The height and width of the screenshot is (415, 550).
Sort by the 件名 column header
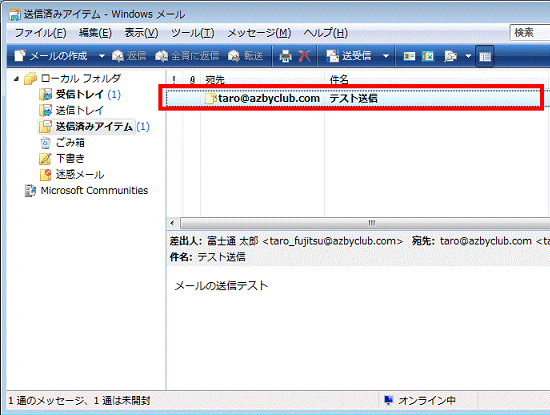point(437,80)
